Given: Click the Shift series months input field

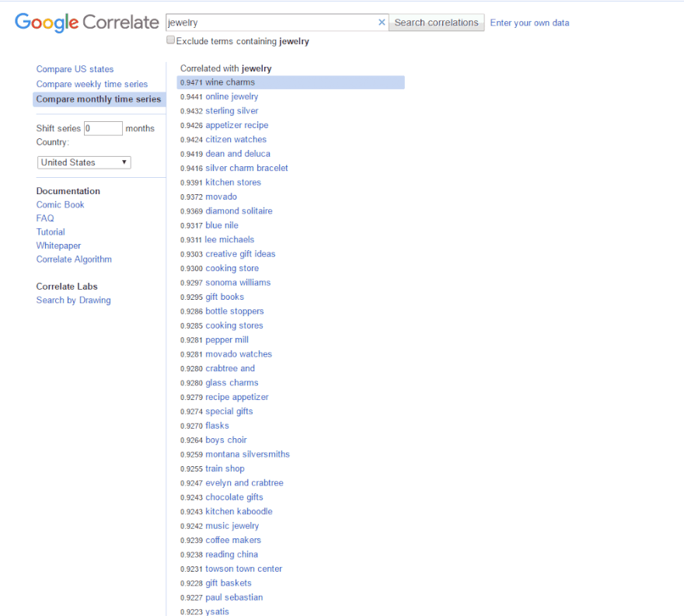Looking at the screenshot, I should click(103, 128).
